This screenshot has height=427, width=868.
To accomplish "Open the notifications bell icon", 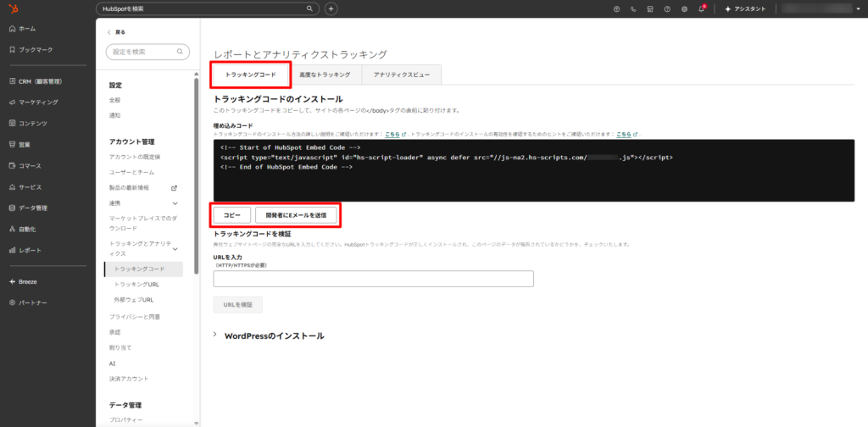I will coord(701,8).
